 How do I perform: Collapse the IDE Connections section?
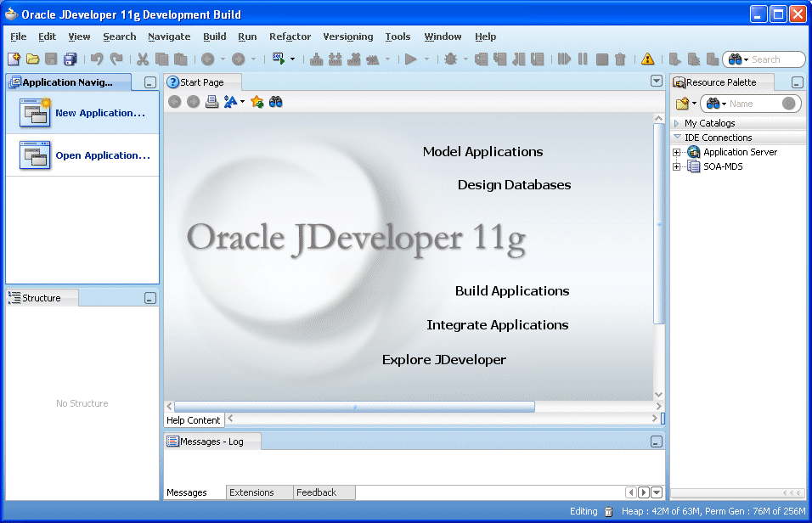677,137
